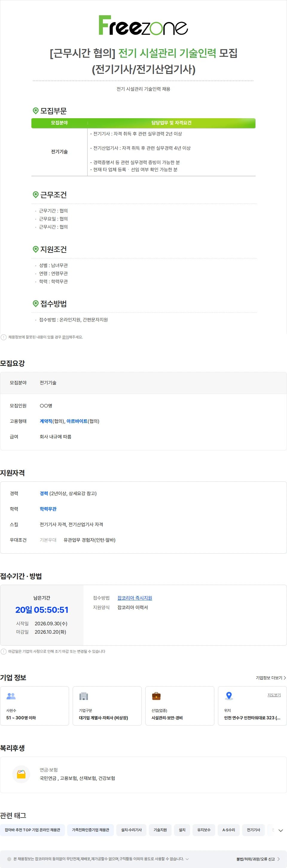
Task: Click the Freezone logo
Action: pyautogui.click(x=143, y=25)
